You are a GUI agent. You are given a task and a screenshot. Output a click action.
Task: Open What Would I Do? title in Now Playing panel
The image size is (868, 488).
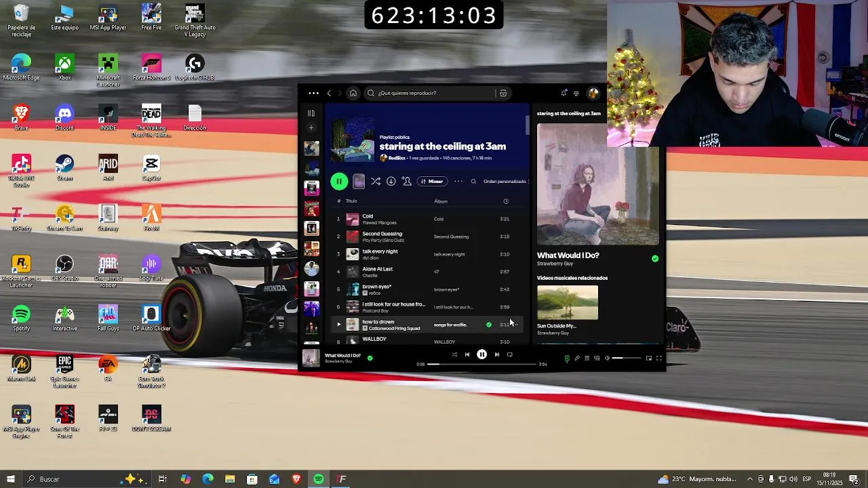tap(568, 256)
